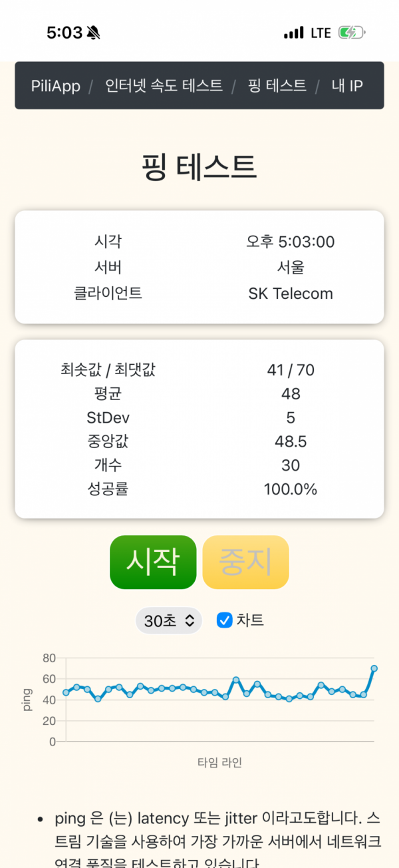Open the PiliApp home link
399x868 pixels.
[55, 86]
